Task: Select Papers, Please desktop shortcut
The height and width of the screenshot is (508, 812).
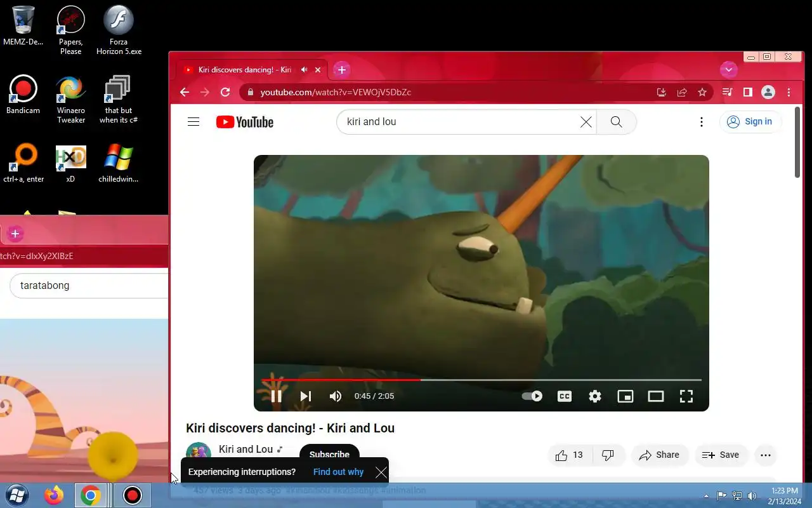Action: pos(70,30)
